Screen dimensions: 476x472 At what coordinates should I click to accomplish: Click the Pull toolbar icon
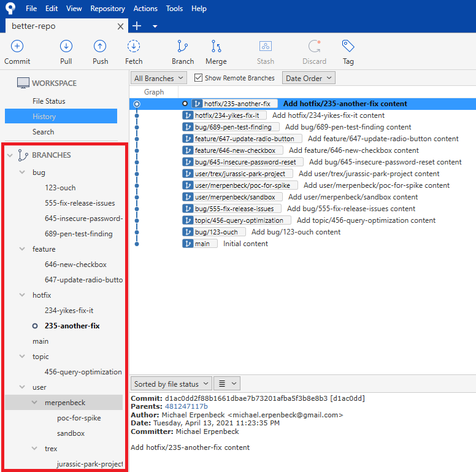pyautogui.click(x=66, y=47)
